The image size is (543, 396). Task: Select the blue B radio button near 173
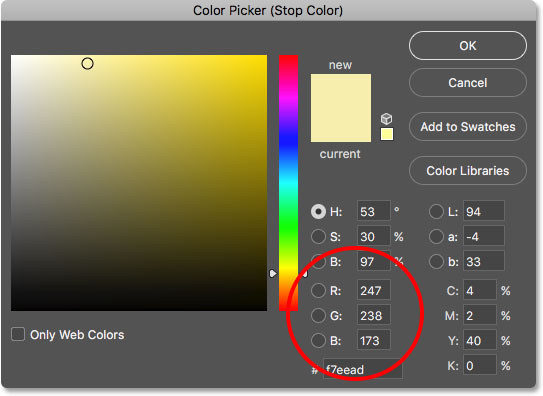tap(318, 341)
